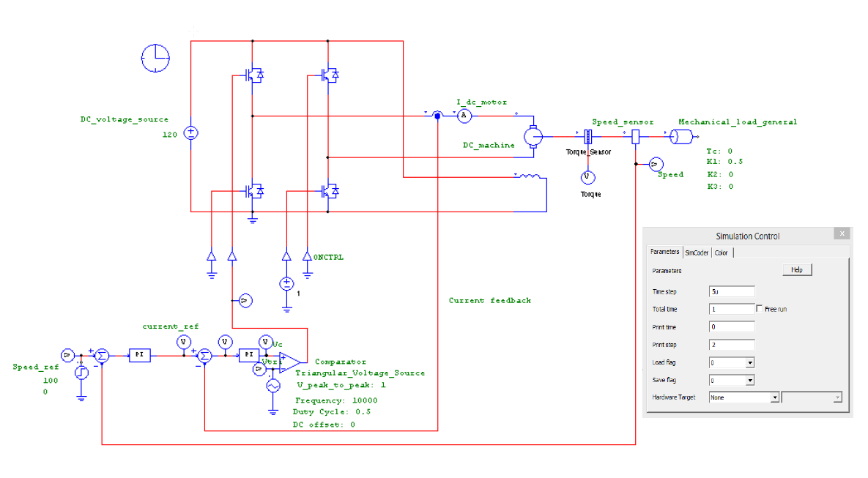The width and height of the screenshot is (868, 478).
Task: Close the Simulation Control dialog
Action: 842,234
